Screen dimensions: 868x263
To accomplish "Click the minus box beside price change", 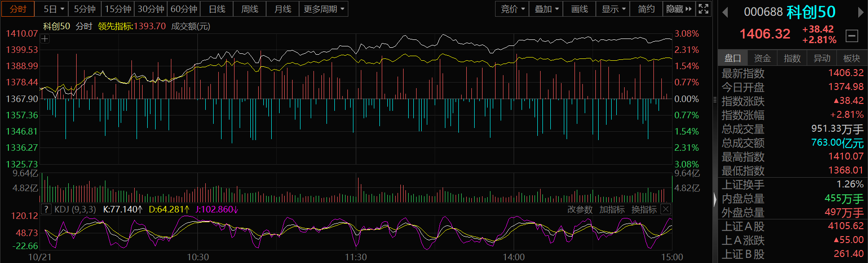I will 852,35.
